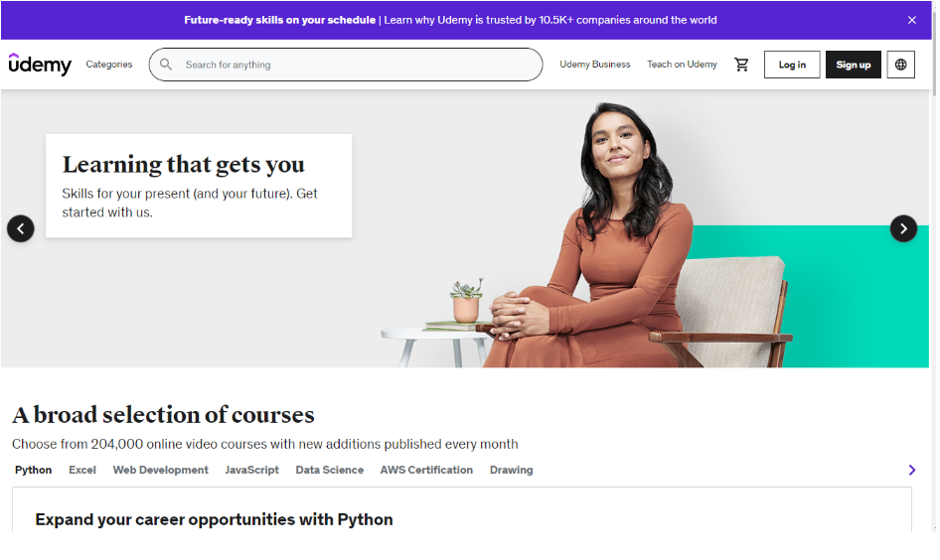Go to the previous hero slide
The image size is (940, 560).
[x=21, y=228]
